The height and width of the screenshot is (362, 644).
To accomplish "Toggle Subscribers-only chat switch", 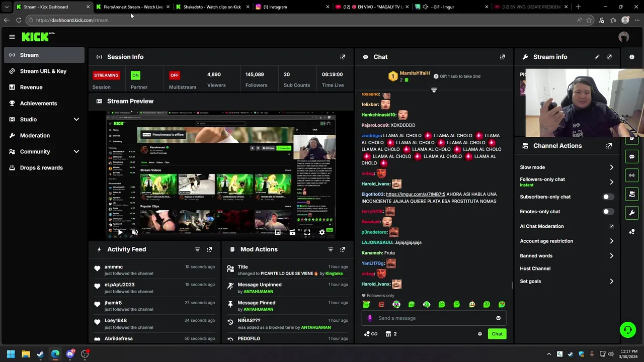I will (x=608, y=197).
